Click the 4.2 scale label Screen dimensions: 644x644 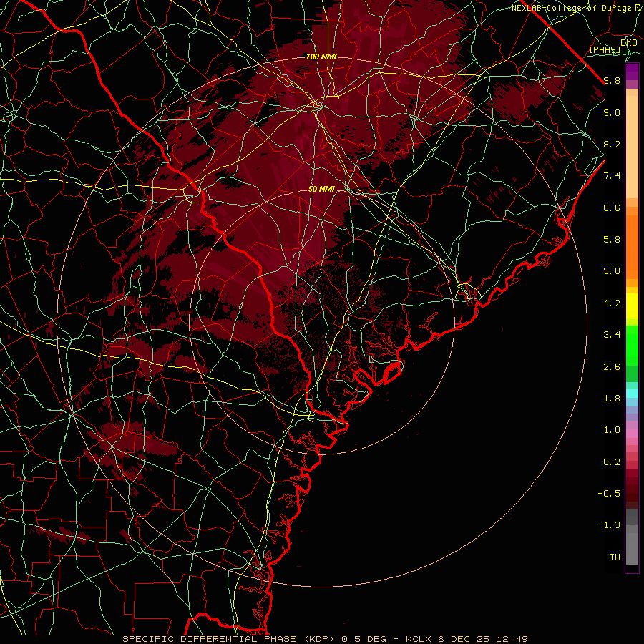click(x=612, y=303)
